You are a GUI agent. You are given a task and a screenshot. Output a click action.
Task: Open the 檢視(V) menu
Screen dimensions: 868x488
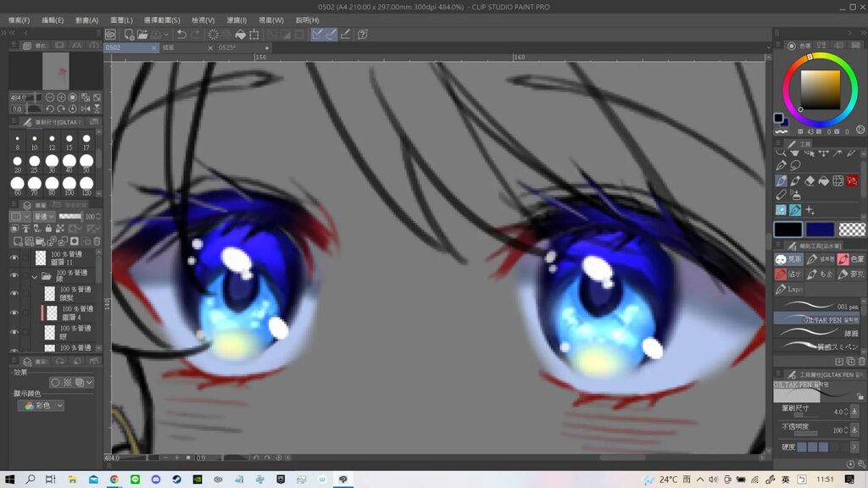203,20
